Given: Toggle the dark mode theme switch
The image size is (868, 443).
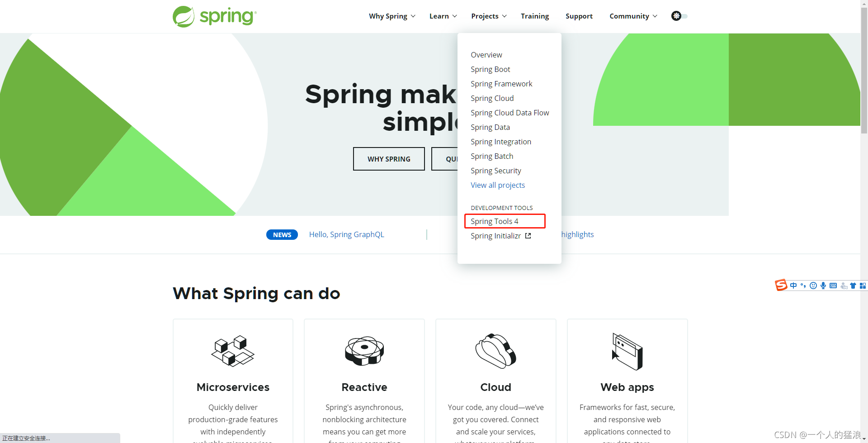Looking at the screenshot, I should pyautogui.click(x=679, y=16).
